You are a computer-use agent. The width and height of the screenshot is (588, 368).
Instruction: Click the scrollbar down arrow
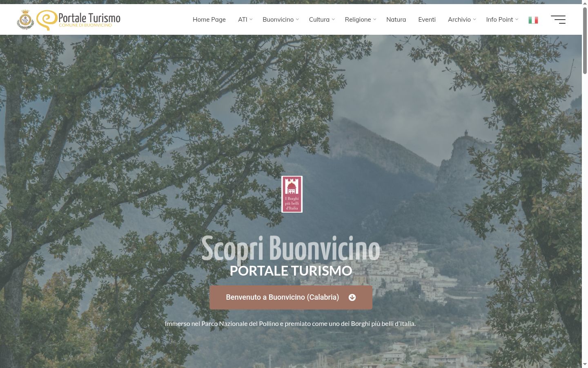[585, 364]
